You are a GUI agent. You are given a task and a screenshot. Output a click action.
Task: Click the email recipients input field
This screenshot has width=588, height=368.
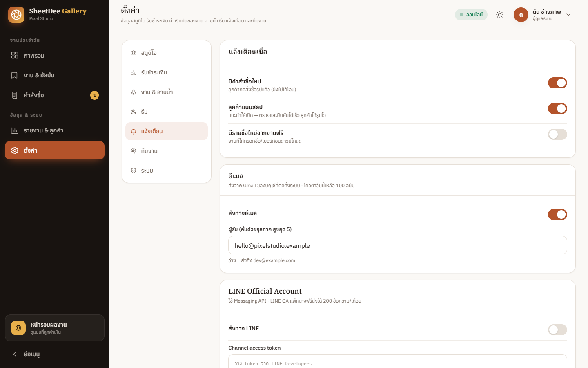pos(398,245)
